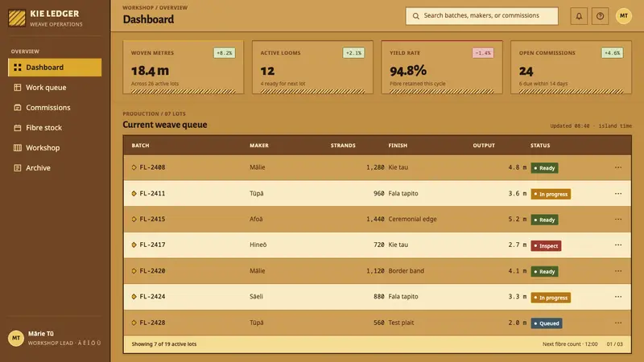The height and width of the screenshot is (362, 644).
Task: Open the Active Looms stat card
Action: click(x=312, y=67)
